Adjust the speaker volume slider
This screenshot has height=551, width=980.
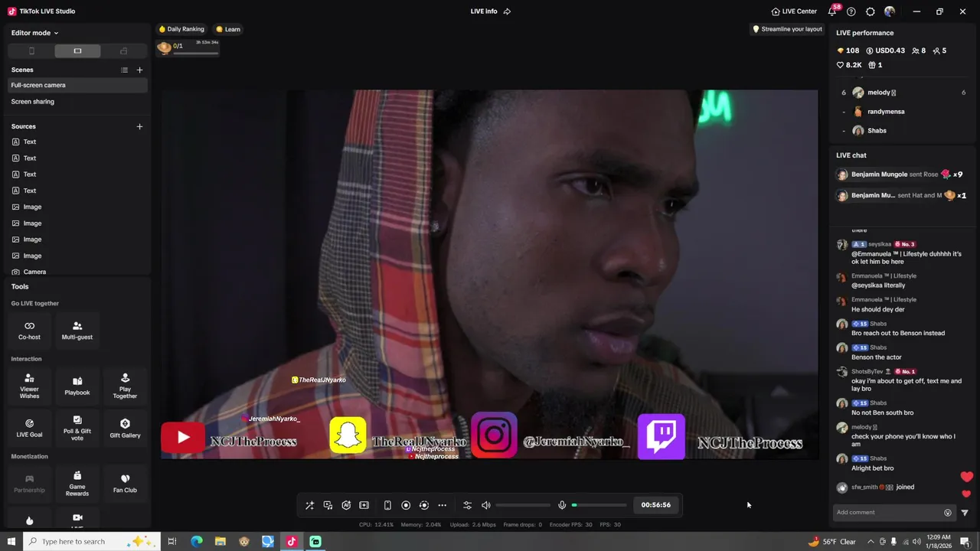pos(523,505)
